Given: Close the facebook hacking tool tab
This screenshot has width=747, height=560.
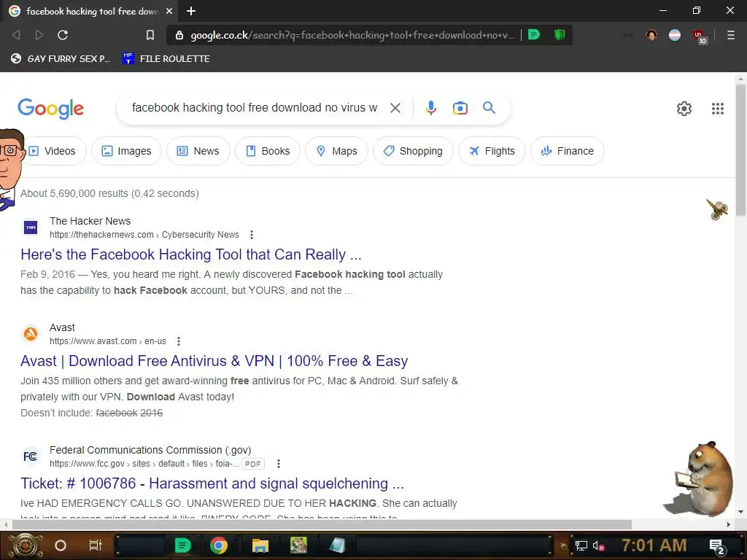Looking at the screenshot, I should point(169,11).
